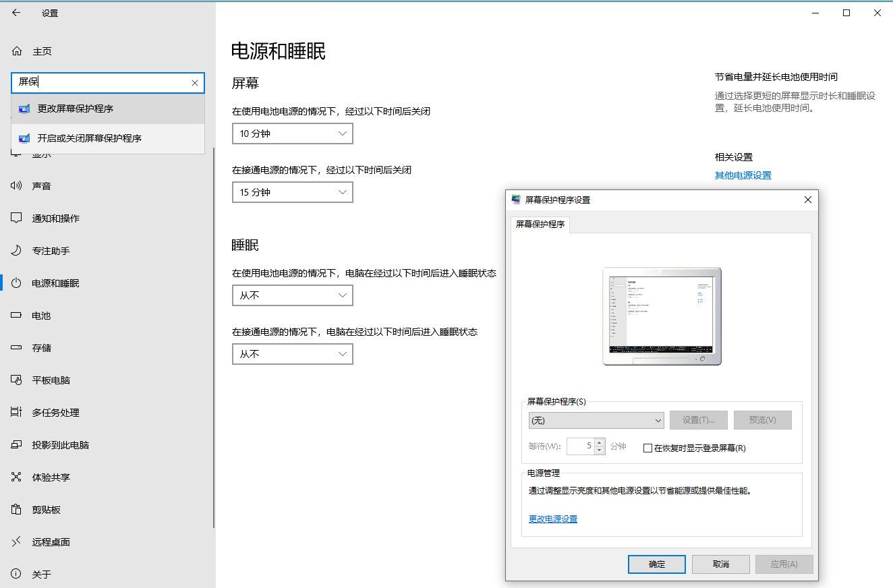Clear the search box with X icon

click(195, 83)
